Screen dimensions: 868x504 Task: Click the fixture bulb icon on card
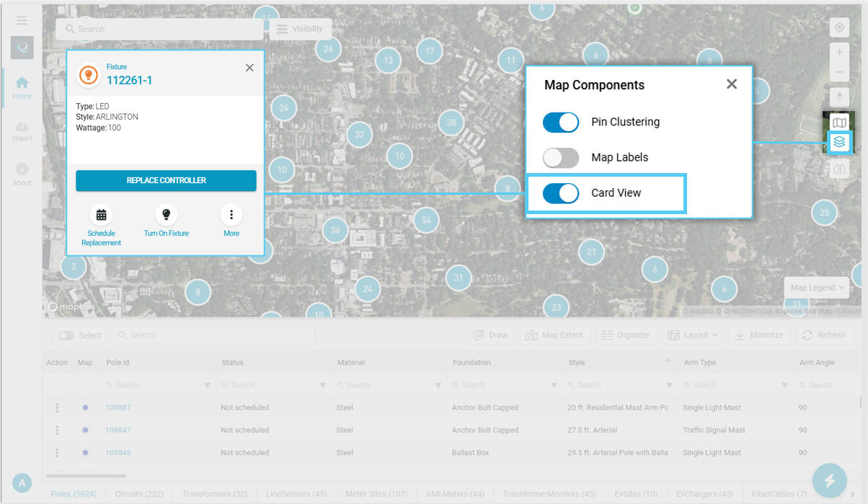(89, 74)
